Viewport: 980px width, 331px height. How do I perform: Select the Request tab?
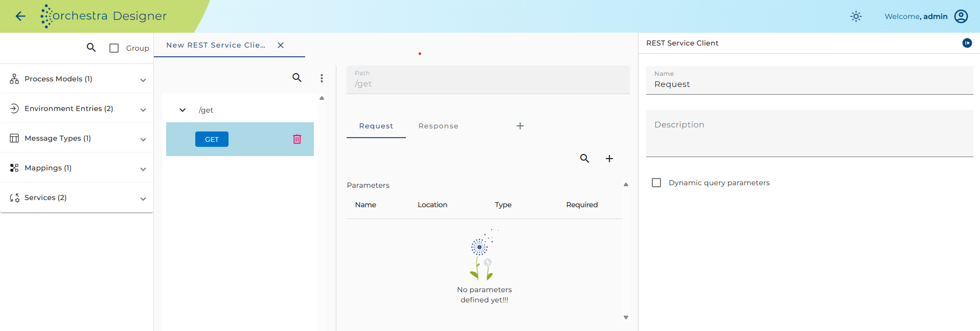click(x=376, y=126)
